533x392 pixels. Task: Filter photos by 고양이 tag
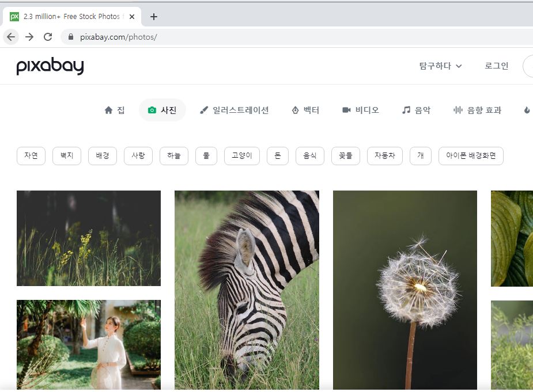[x=241, y=156]
